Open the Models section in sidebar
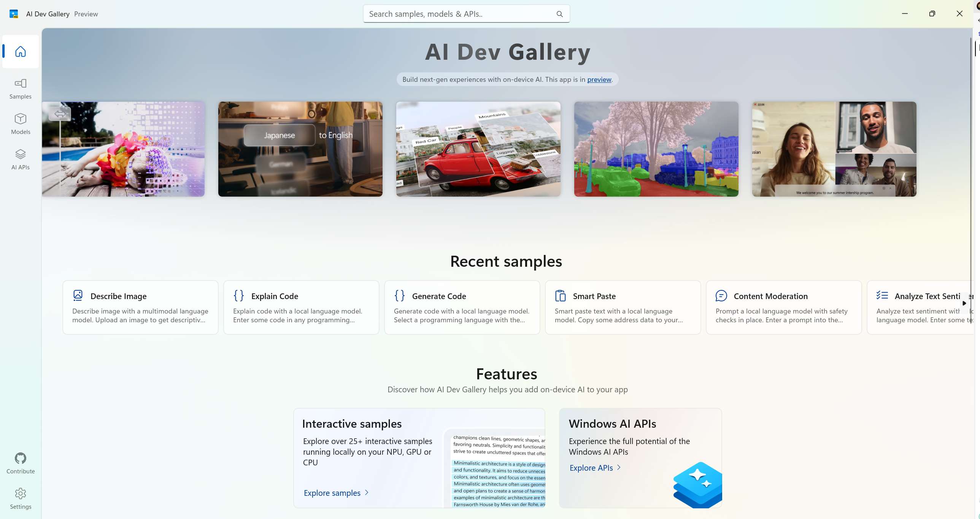This screenshot has width=980, height=519. coord(21,124)
